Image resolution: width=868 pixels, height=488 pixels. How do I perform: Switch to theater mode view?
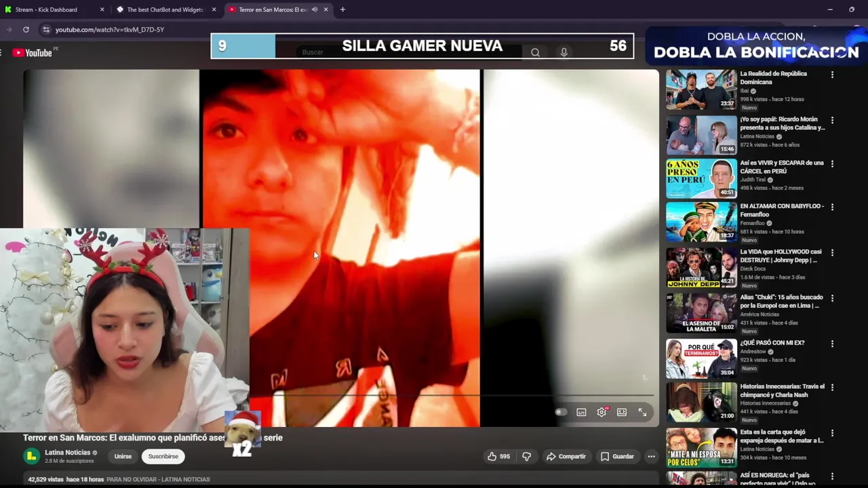[x=622, y=412]
